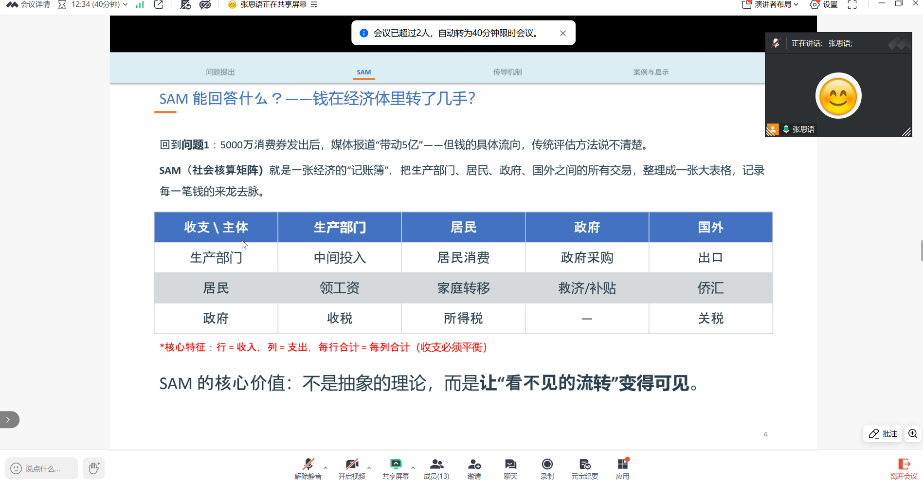This screenshot has height=483, width=923.
Task: Open the speaker layout (演讲者布局) dropdown
Action: [770, 5]
